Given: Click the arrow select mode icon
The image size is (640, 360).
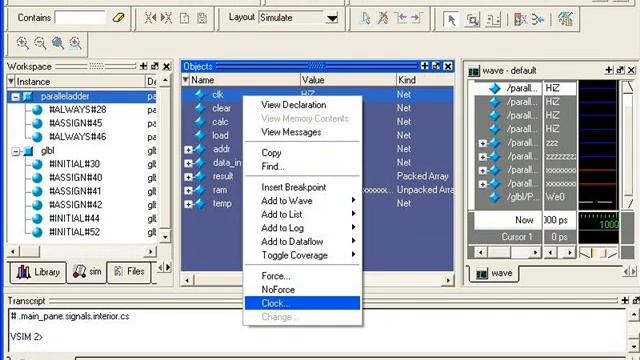Looking at the screenshot, I should (x=451, y=19).
